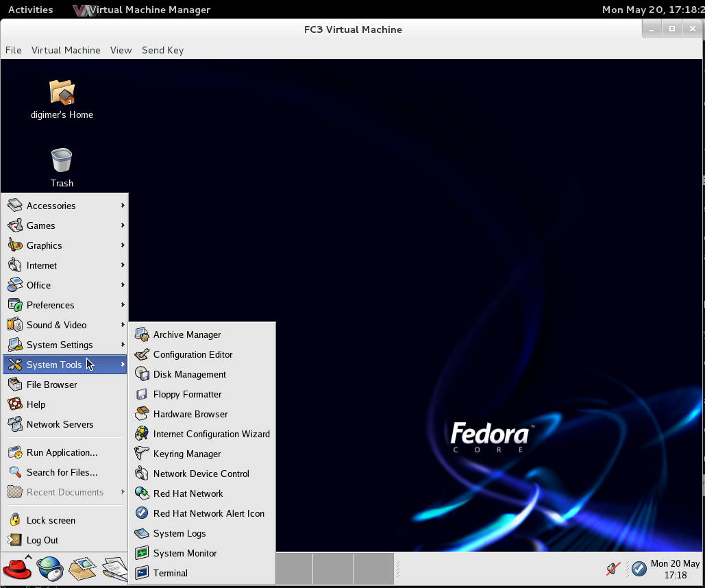705x588 pixels.
Task: Click the Red Hat main menu icon
Action: click(17, 569)
